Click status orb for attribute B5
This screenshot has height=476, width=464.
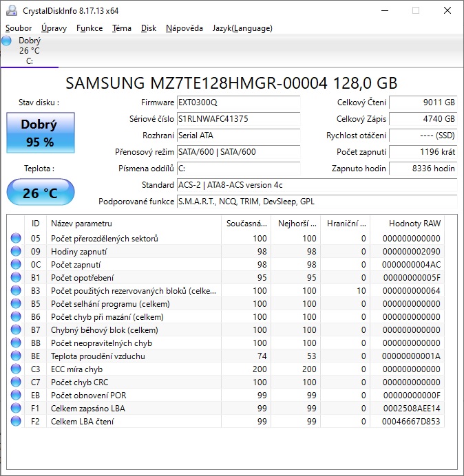[x=16, y=303]
